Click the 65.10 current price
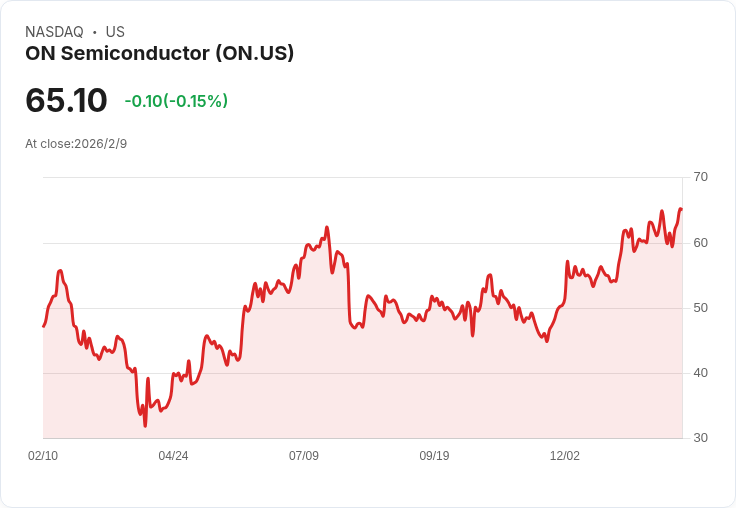 66,100
